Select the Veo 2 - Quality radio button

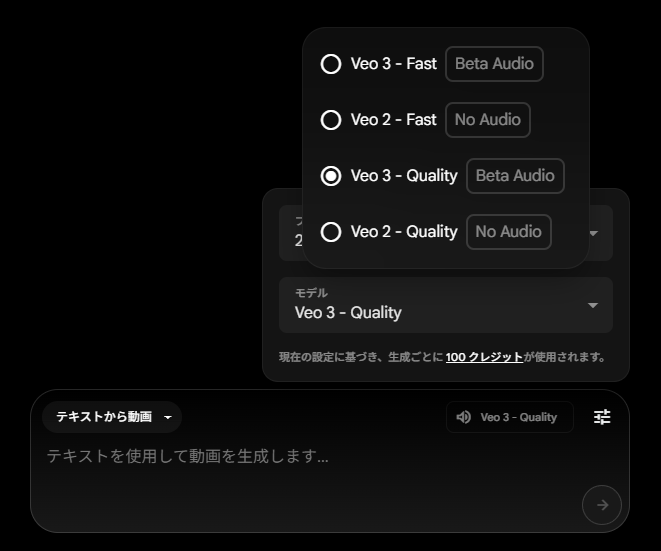point(331,232)
